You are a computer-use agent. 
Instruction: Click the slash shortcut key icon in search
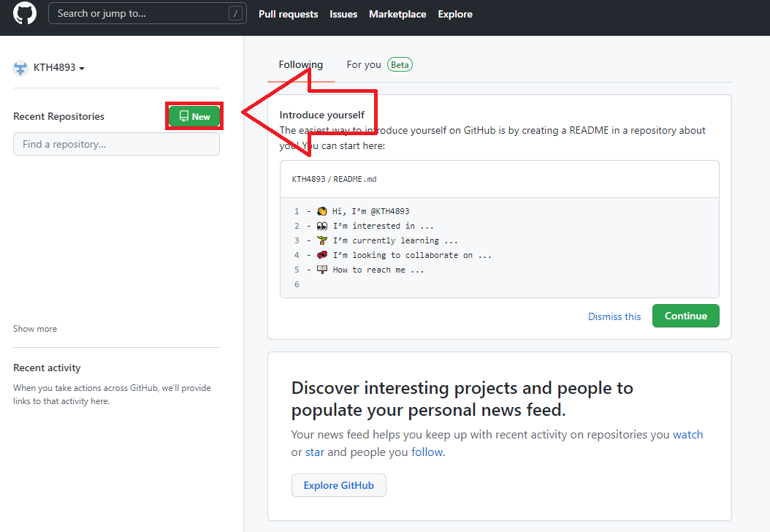(x=235, y=13)
